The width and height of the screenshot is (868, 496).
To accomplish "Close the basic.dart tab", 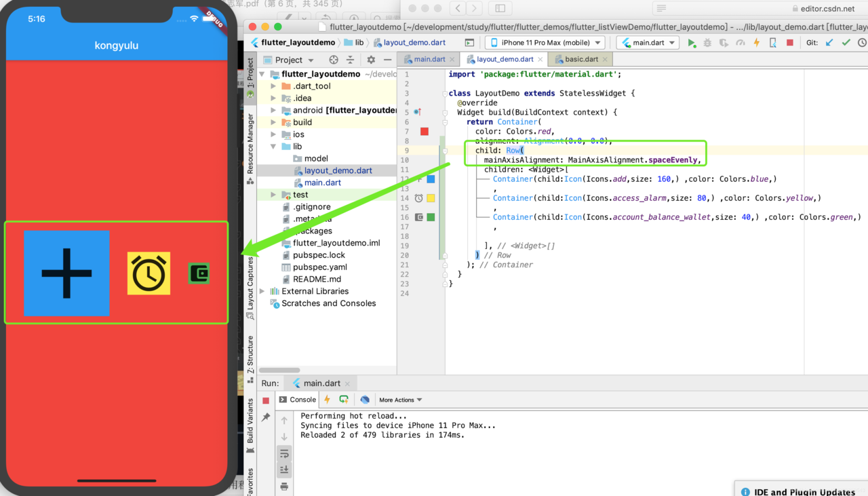I will [606, 60].
